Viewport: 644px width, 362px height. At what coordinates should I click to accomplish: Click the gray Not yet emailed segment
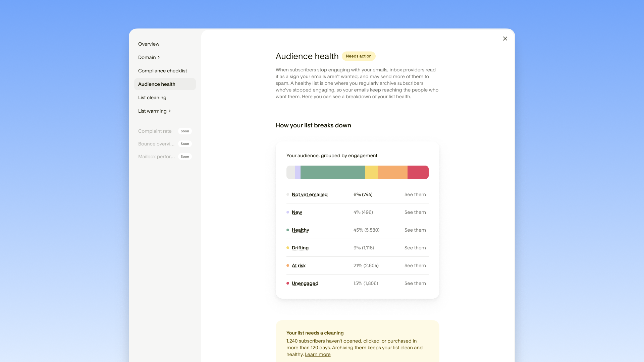pos(290,172)
